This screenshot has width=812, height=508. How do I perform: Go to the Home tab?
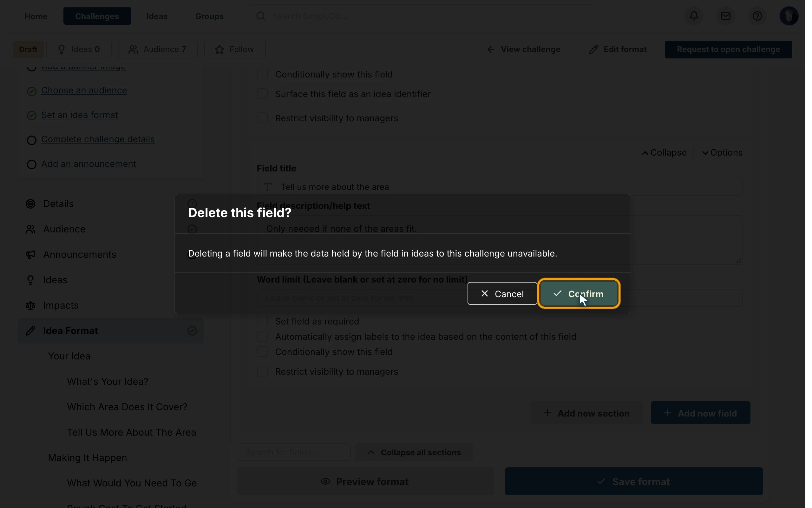pos(36,16)
